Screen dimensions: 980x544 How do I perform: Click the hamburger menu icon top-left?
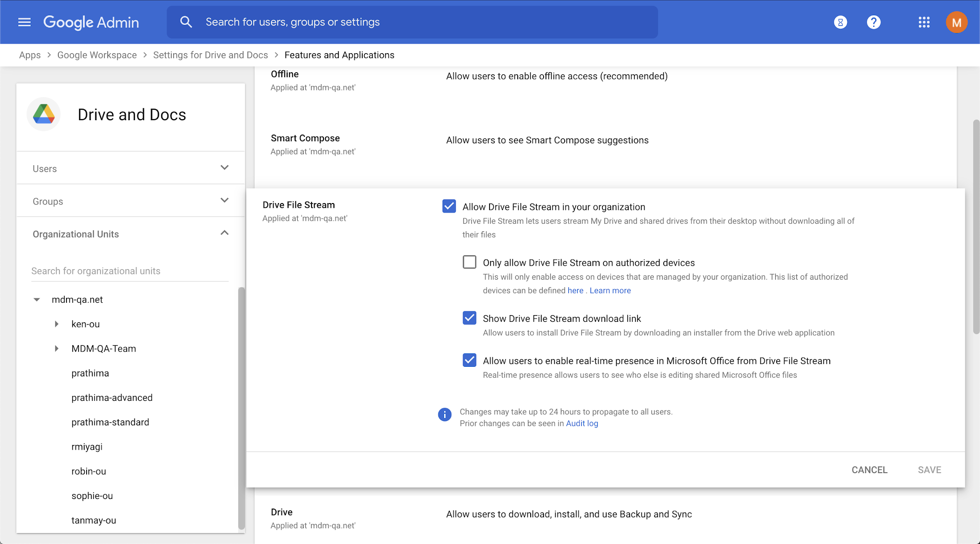click(24, 22)
